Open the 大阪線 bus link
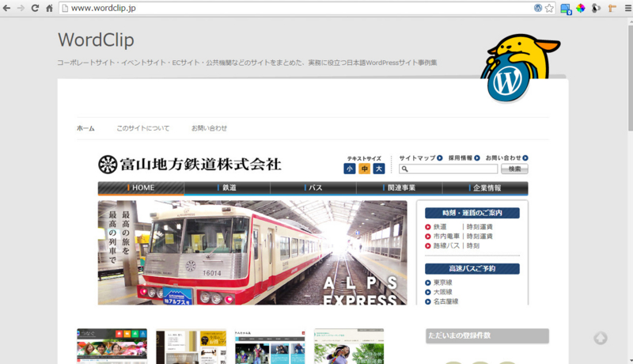633x364 pixels. [x=438, y=292]
